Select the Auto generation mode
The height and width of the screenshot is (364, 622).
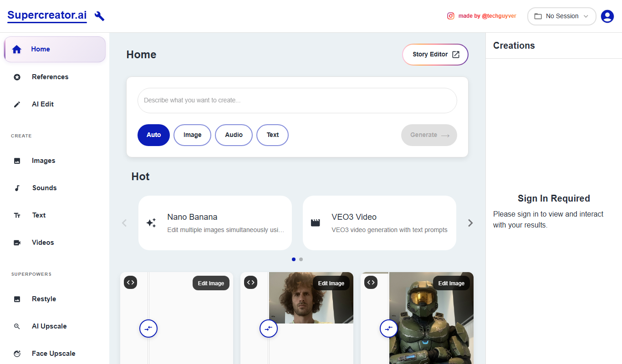(x=153, y=135)
